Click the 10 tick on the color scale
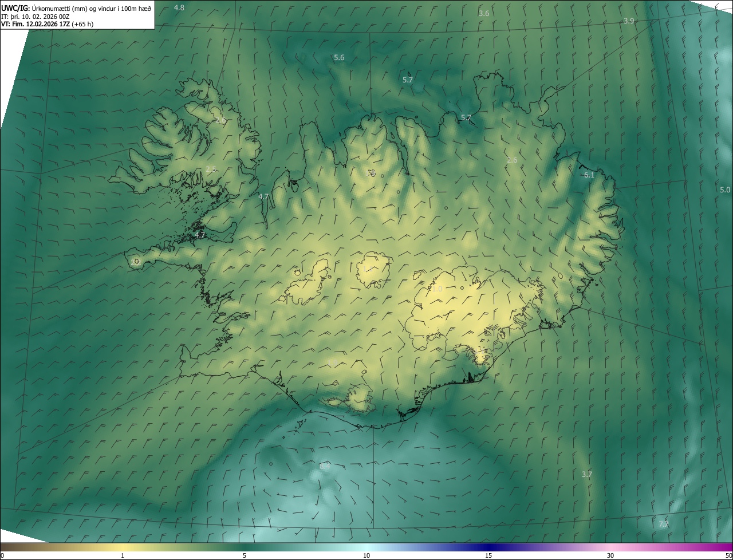This screenshot has width=733, height=560. click(366, 555)
